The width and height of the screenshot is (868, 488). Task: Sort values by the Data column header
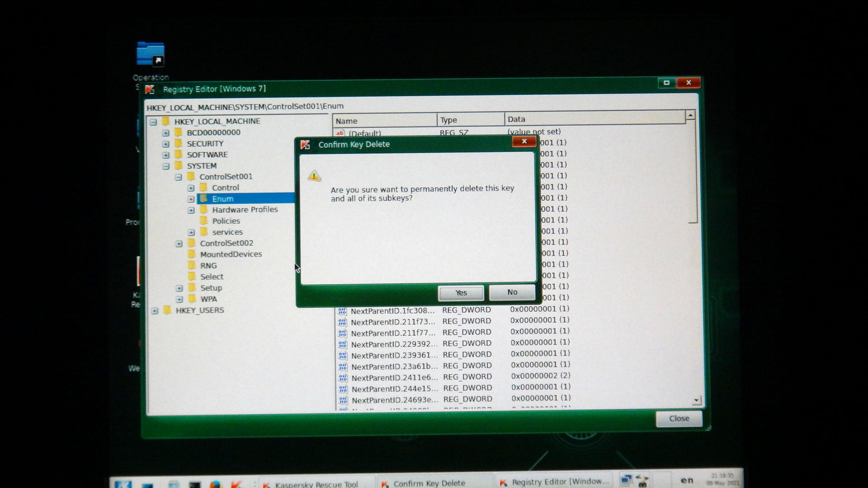(x=595, y=119)
